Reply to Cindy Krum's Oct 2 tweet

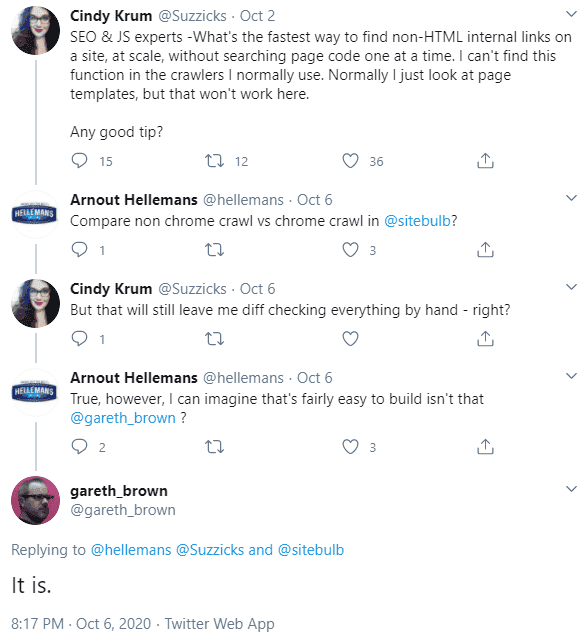(79, 160)
